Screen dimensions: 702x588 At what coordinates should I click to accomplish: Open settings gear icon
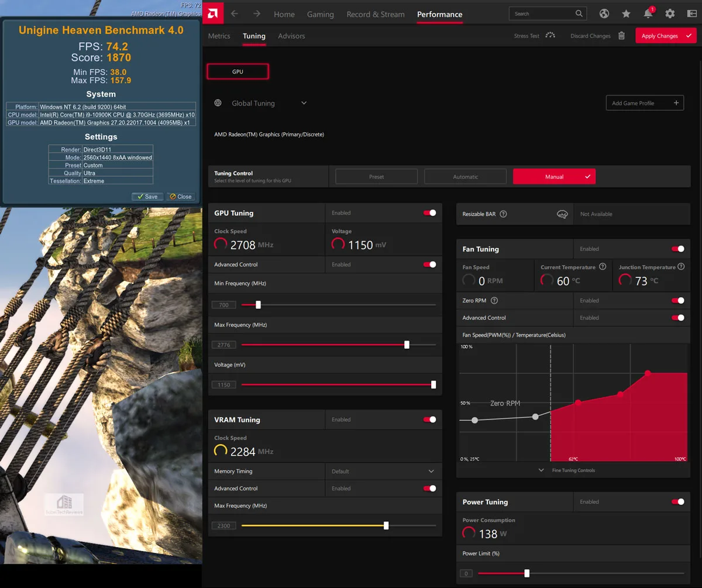tap(670, 13)
